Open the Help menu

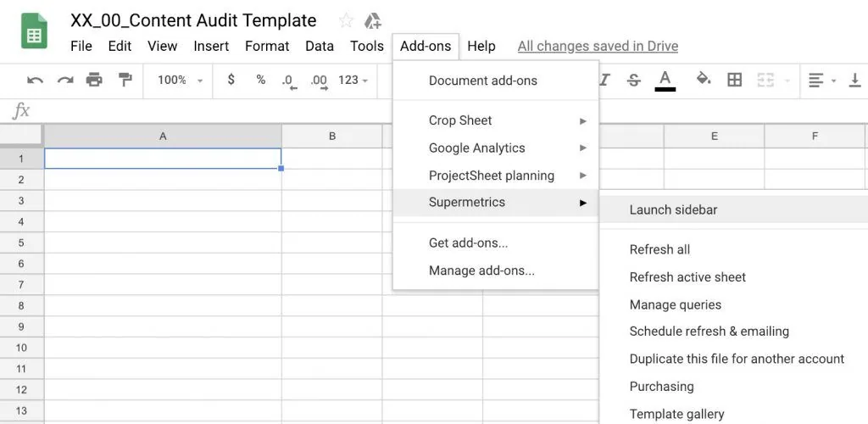[481, 46]
